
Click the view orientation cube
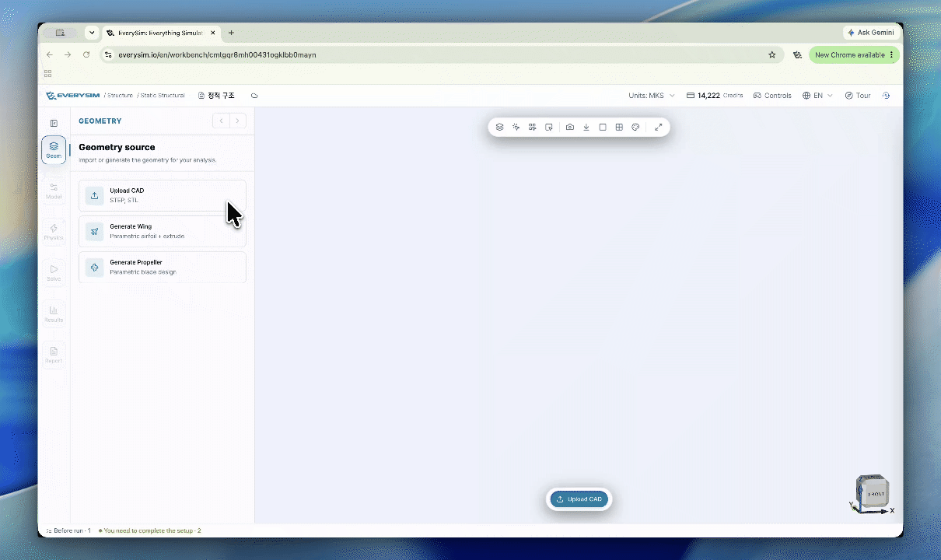point(872,491)
